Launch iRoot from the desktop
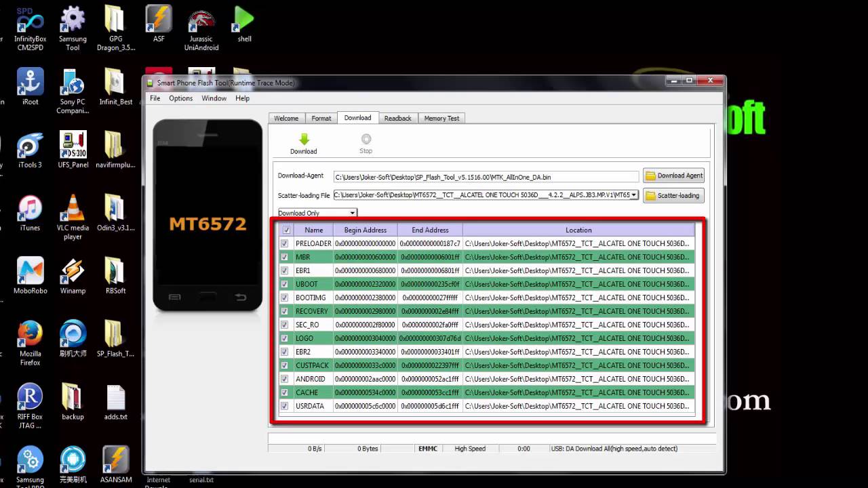 pyautogui.click(x=30, y=87)
